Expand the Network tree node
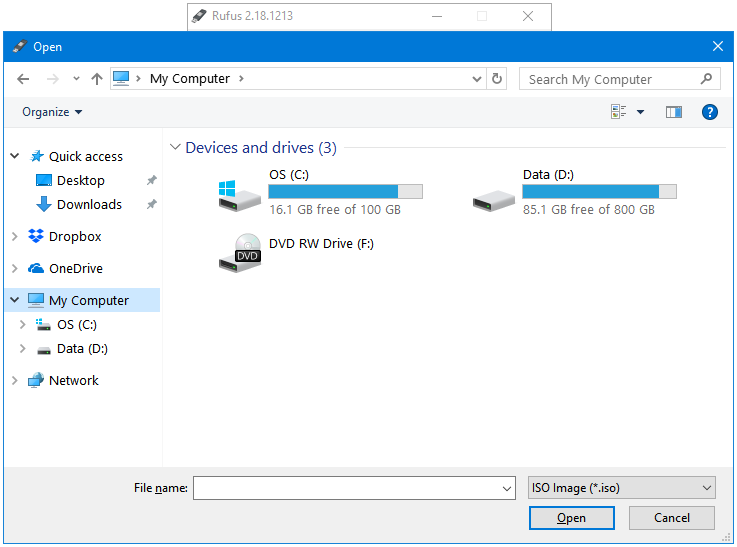 tap(15, 381)
